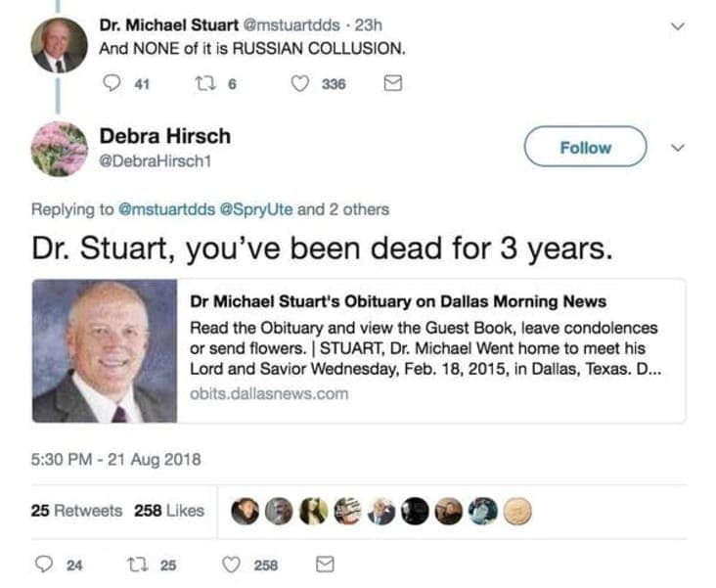View the 25 Retweets list
Viewport: 716px width, 588px height.
(76, 510)
